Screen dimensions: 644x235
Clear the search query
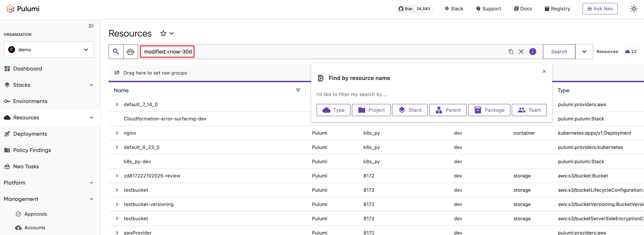coord(521,52)
